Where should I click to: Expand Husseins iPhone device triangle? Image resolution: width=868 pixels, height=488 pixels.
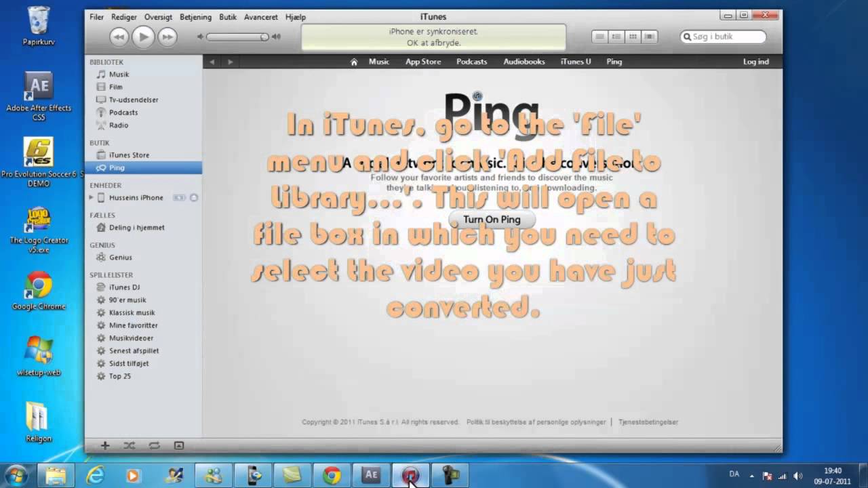point(91,198)
